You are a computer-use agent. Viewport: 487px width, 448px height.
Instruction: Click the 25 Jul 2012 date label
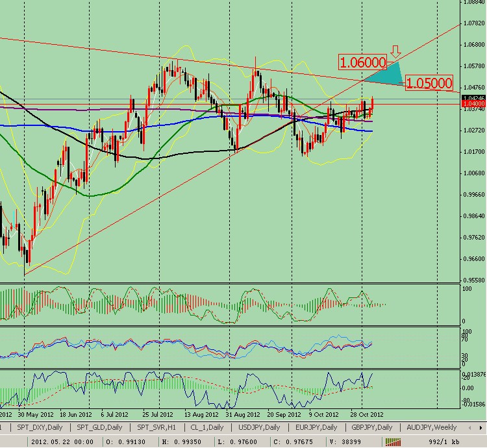click(x=158, y=415)
